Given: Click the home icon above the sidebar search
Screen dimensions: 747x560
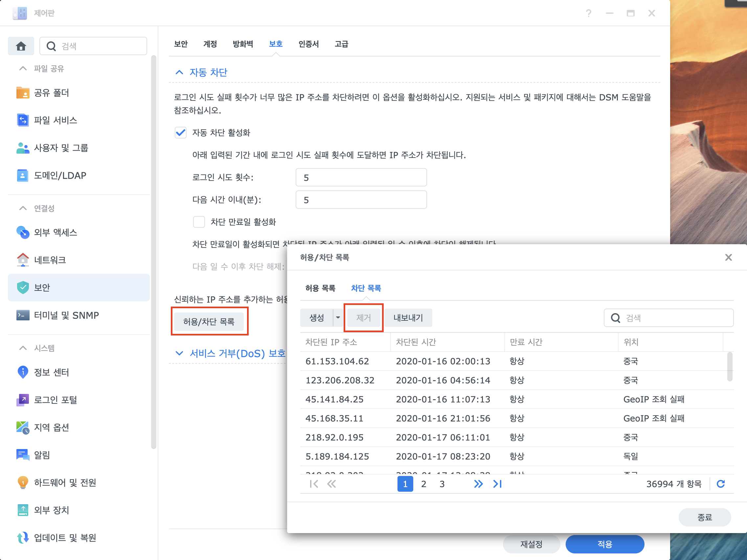Looking at the screenshot, I should 21,46.
